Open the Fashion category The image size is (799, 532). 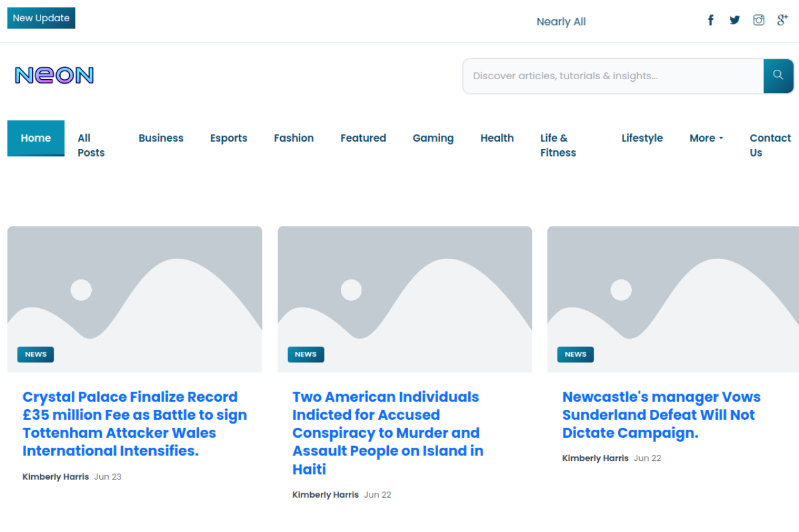294,138
